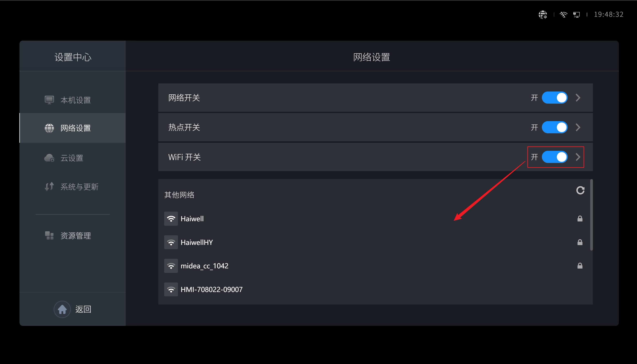Viewport: 637px width, 364px height.
Task: Toggle the 网络开关 switch off
Action: (554, 97)
